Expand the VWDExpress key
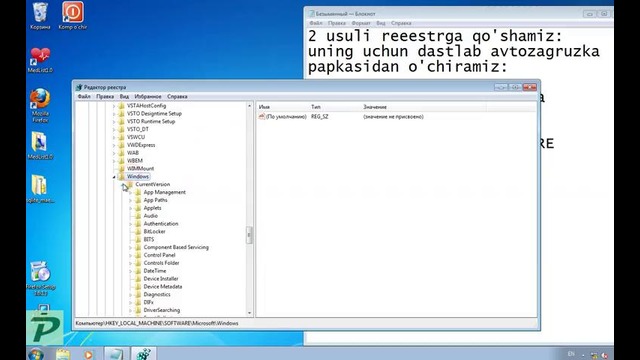The height and width of the screenshot is (360, 640). point(114,145)
